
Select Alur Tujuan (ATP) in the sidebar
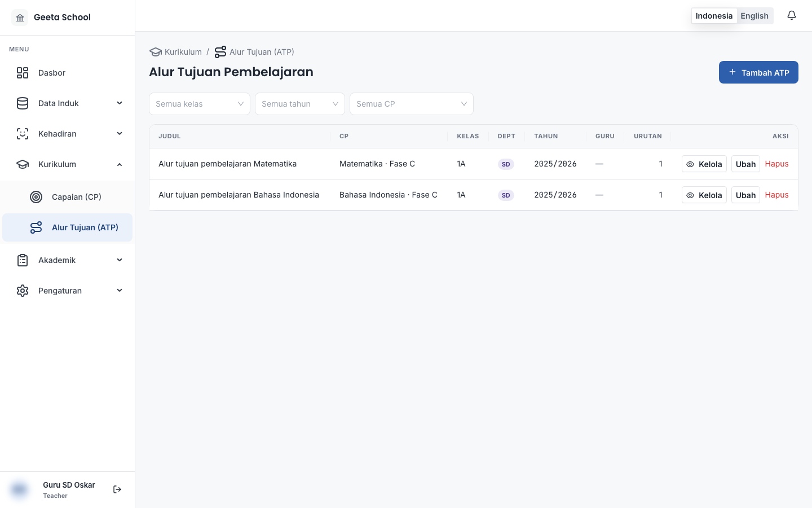point(68,227)
